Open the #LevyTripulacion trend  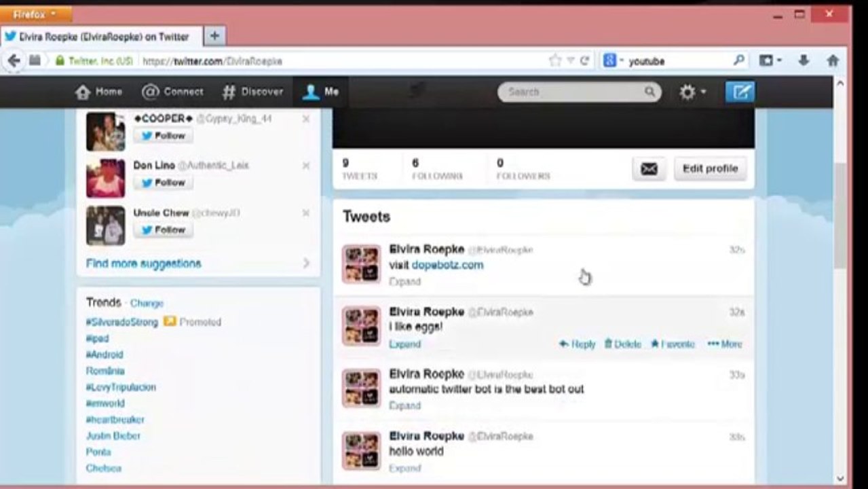(x=121, y=387)
